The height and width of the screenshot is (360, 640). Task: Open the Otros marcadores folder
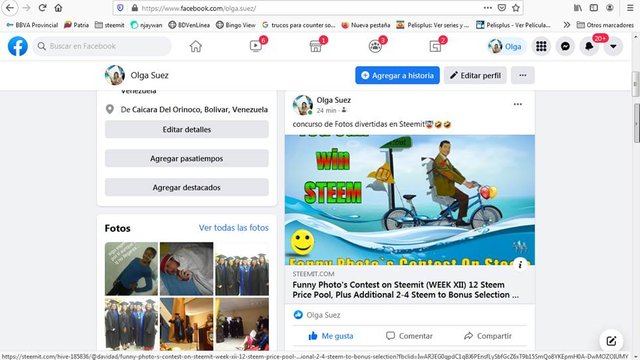[605, 25]
